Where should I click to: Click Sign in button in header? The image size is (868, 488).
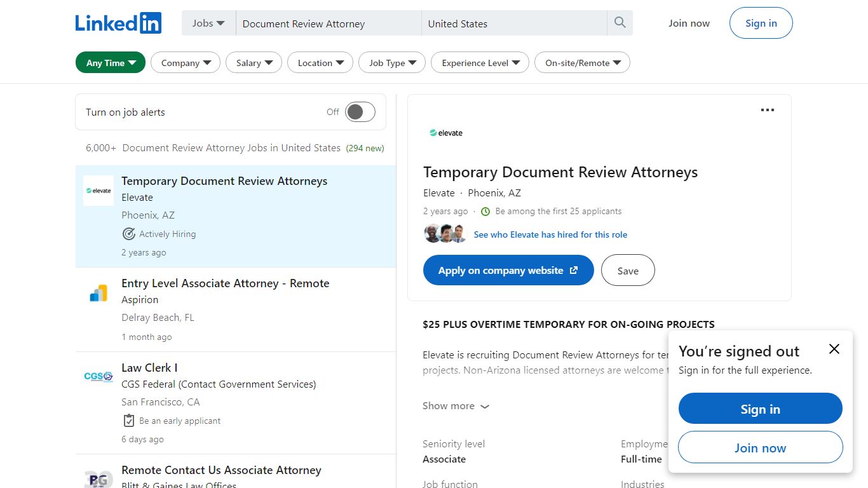(761, 24)
